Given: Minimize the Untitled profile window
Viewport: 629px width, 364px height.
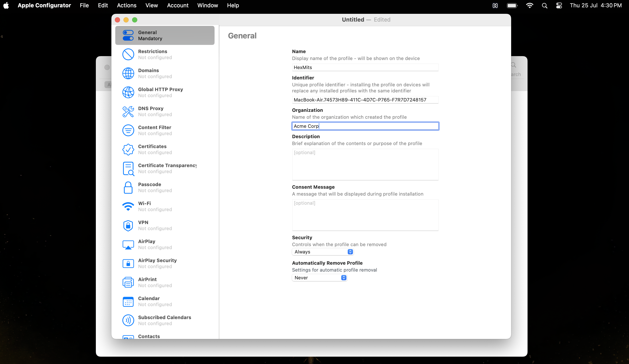Looking at the screenshot, I should coord(126,20).
